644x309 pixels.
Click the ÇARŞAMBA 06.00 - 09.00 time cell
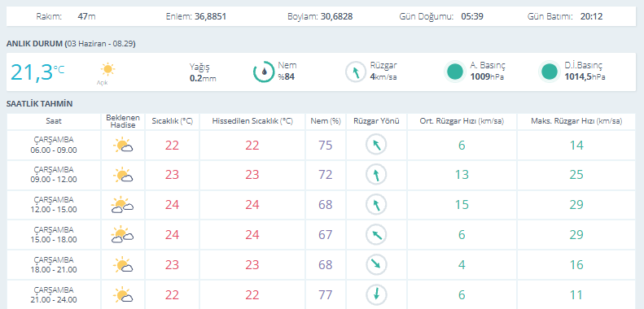(54, 146)
